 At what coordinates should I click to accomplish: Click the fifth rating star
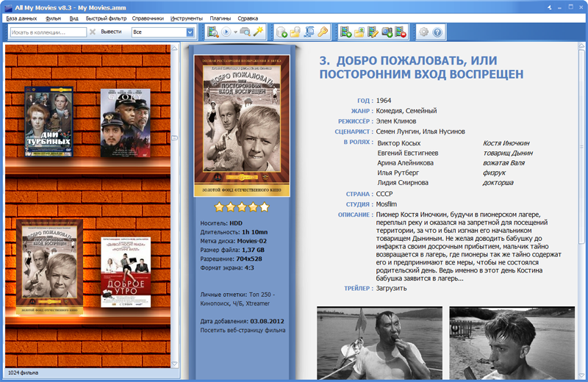[265, 206]
